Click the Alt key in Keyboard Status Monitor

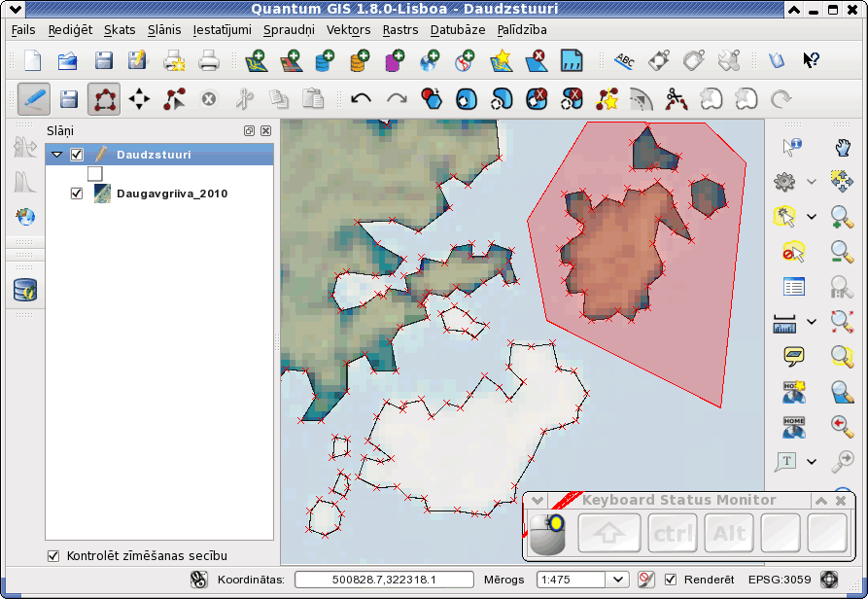point(729,533)
